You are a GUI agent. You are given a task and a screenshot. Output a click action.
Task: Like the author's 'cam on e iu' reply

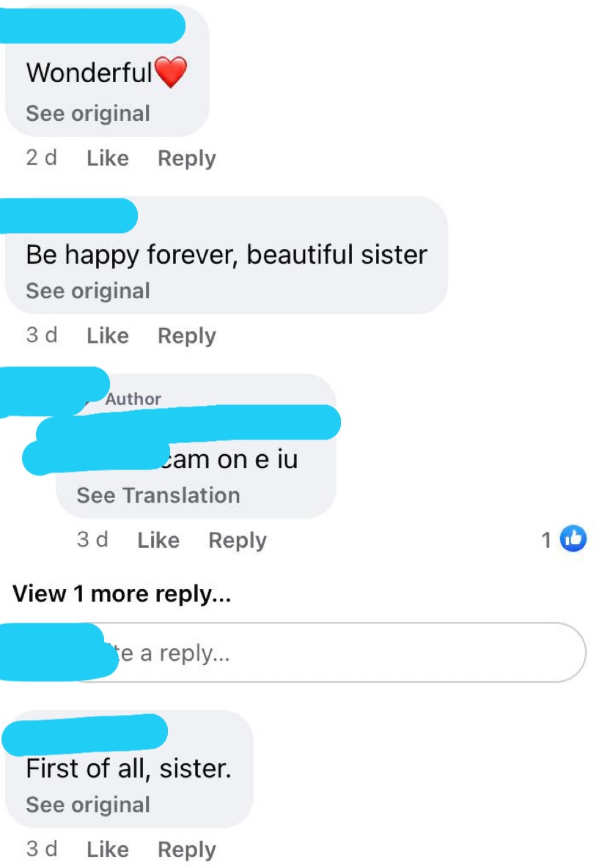click(x=158, y=541)
